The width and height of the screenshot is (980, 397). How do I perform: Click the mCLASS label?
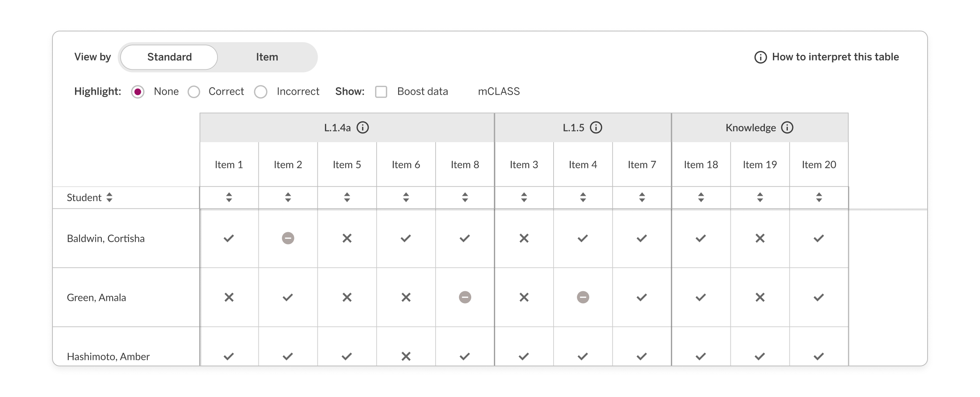499,92
